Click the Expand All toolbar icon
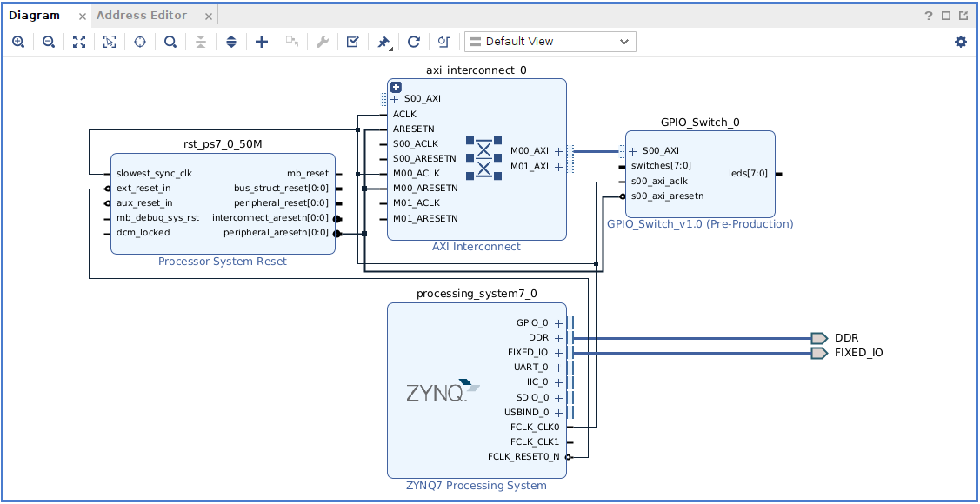 point(231,42)
